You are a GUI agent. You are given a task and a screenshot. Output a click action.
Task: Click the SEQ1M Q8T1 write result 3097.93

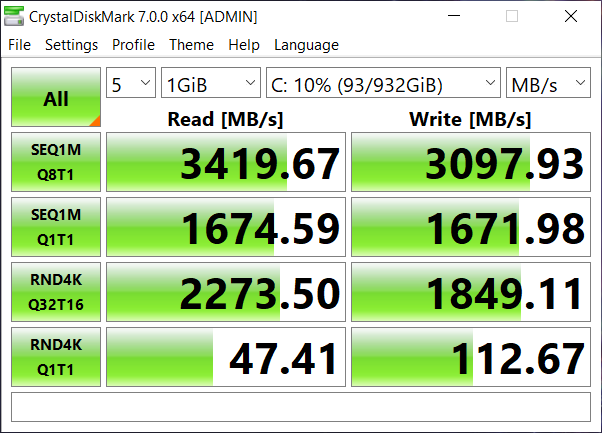471,162
